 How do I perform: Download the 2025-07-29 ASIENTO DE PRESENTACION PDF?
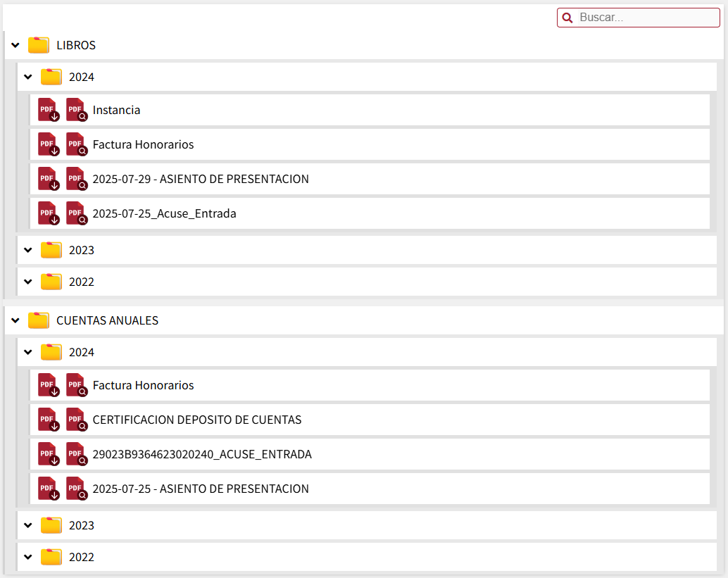(x=48, y=179)
